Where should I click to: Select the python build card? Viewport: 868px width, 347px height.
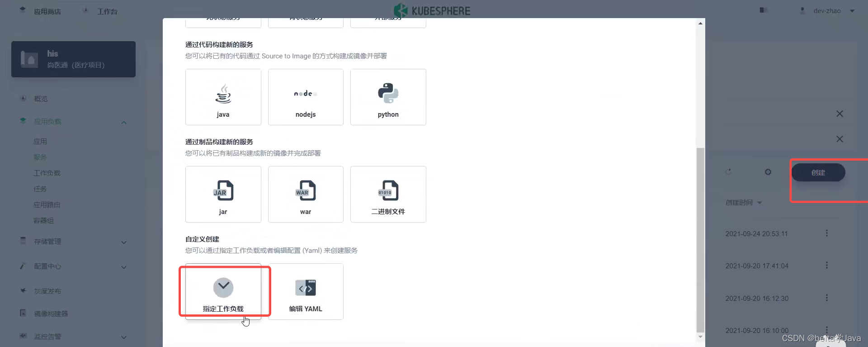click(x=388, y=97)
